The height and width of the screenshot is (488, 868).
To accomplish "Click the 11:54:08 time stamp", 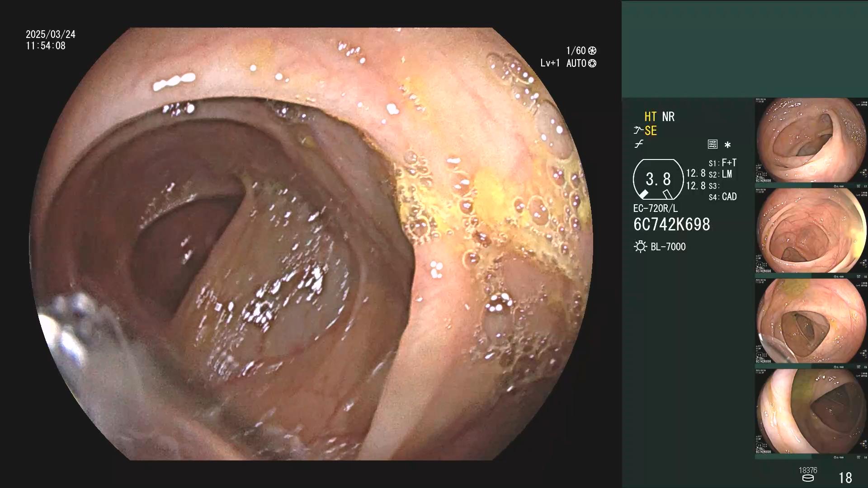I will pos(46,46).
